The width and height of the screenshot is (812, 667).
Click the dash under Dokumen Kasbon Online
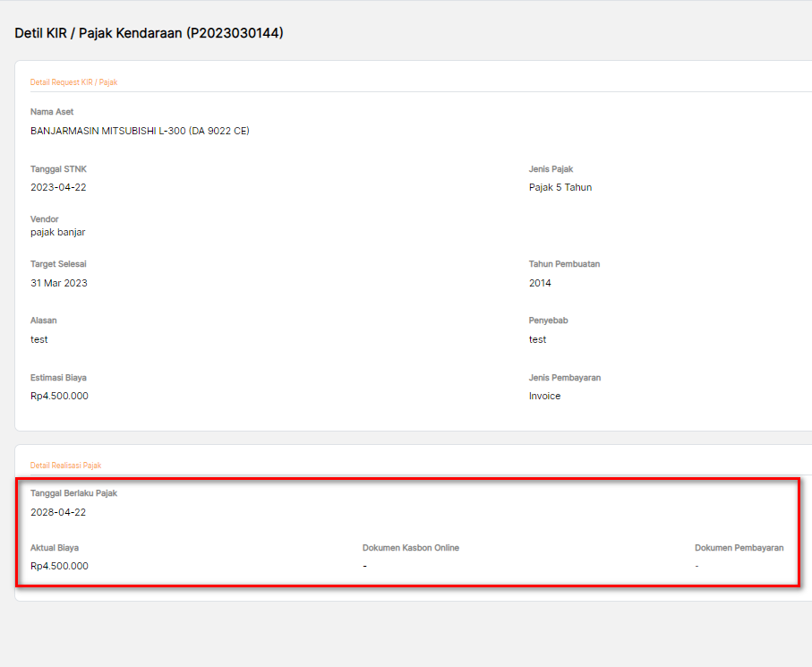(364, 566)
